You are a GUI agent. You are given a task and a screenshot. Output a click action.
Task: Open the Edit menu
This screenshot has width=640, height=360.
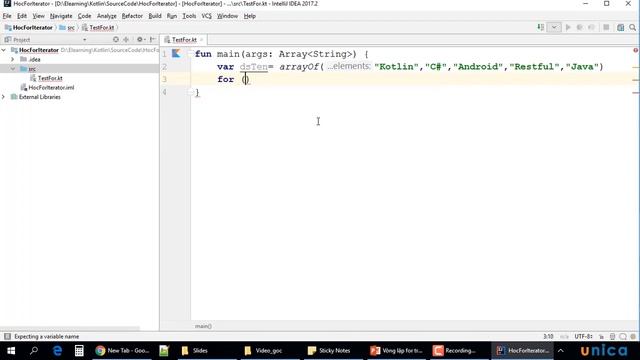[x=22, y=16]
